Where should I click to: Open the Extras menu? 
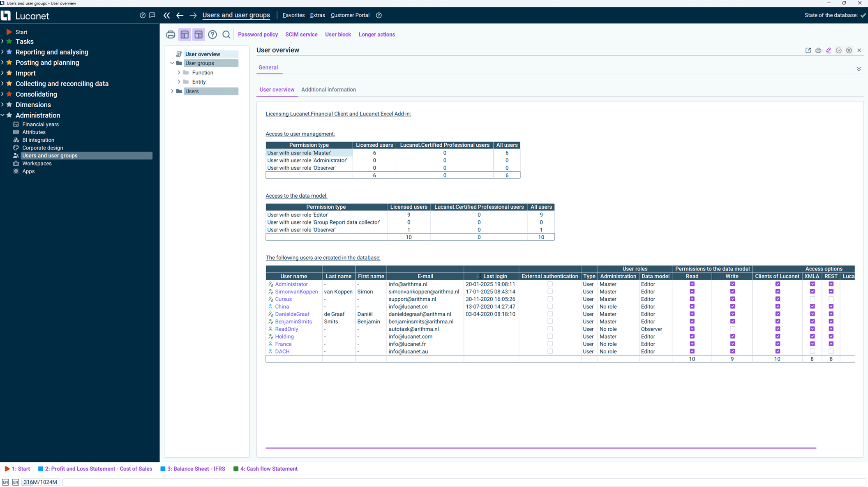[317, 15]
